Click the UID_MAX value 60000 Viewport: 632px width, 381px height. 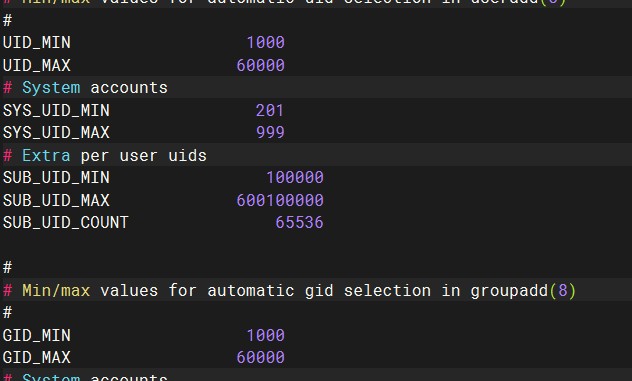tap(261, 65)
